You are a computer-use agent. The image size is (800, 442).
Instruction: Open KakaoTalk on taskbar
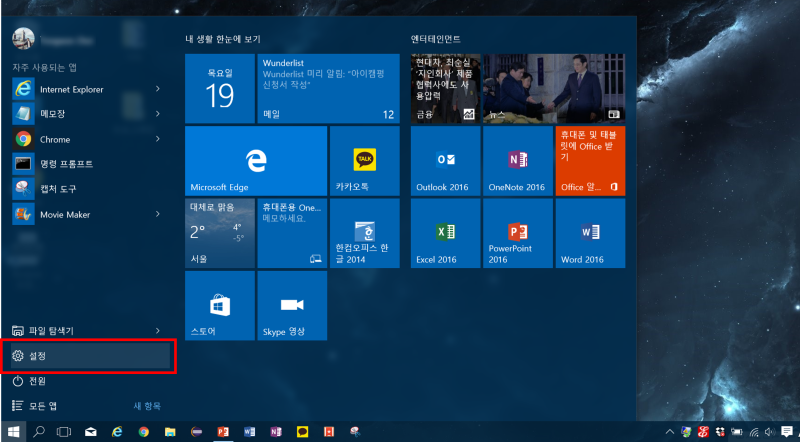coord(303,432)
